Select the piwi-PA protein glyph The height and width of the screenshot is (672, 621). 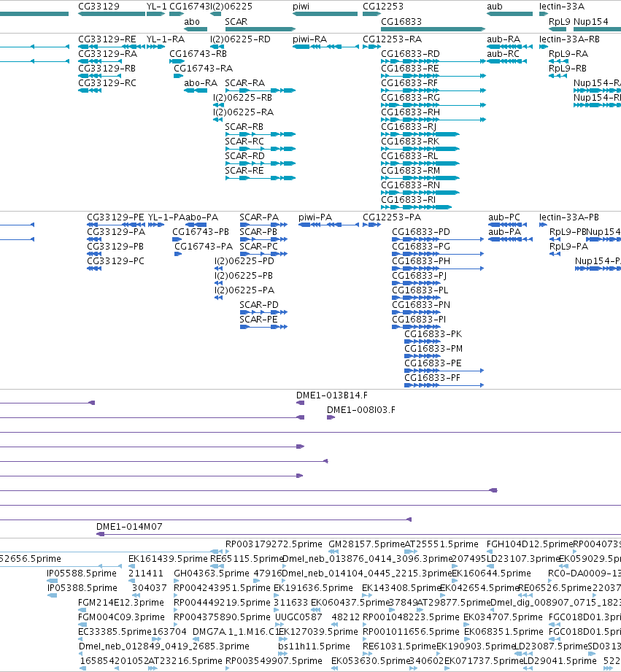coord(328,225)
